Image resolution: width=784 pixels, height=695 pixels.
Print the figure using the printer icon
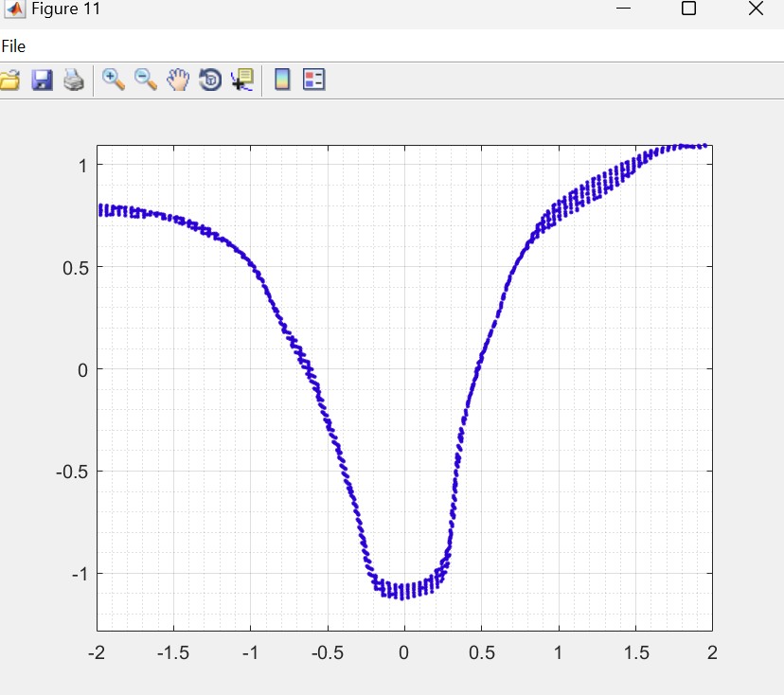click(74, 80)
